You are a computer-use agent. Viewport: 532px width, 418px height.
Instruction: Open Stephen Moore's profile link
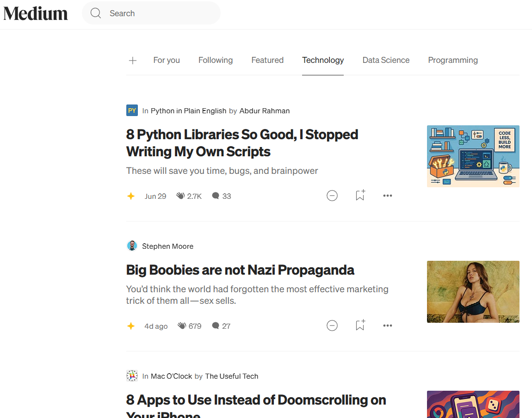(167, 246)
